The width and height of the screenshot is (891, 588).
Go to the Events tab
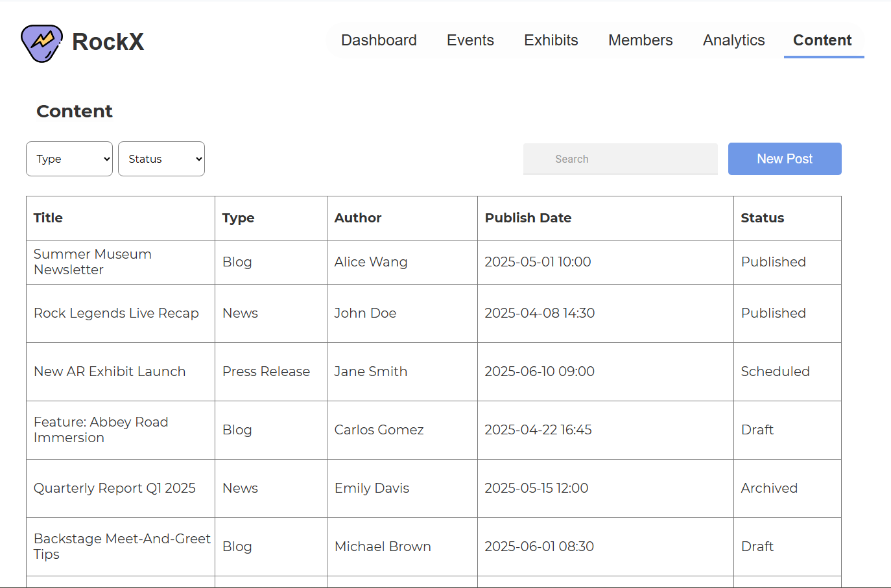(470, 40)
